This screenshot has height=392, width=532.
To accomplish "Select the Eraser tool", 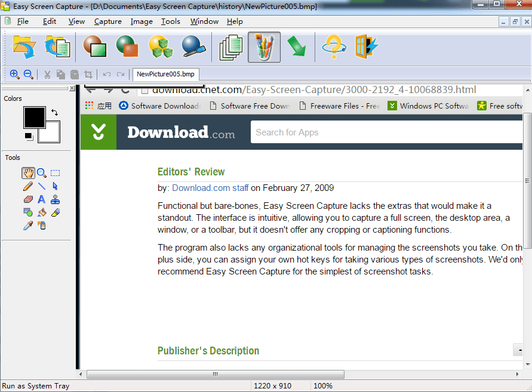I will tap(28, 199).
